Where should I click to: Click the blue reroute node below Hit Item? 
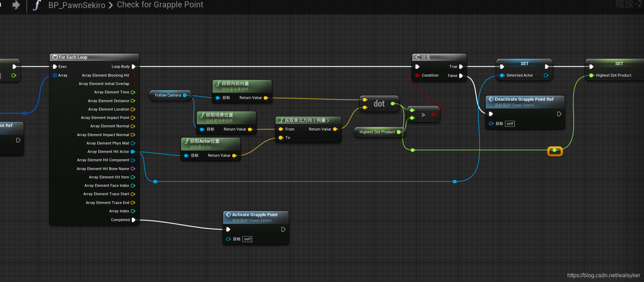tap(155, 182)
